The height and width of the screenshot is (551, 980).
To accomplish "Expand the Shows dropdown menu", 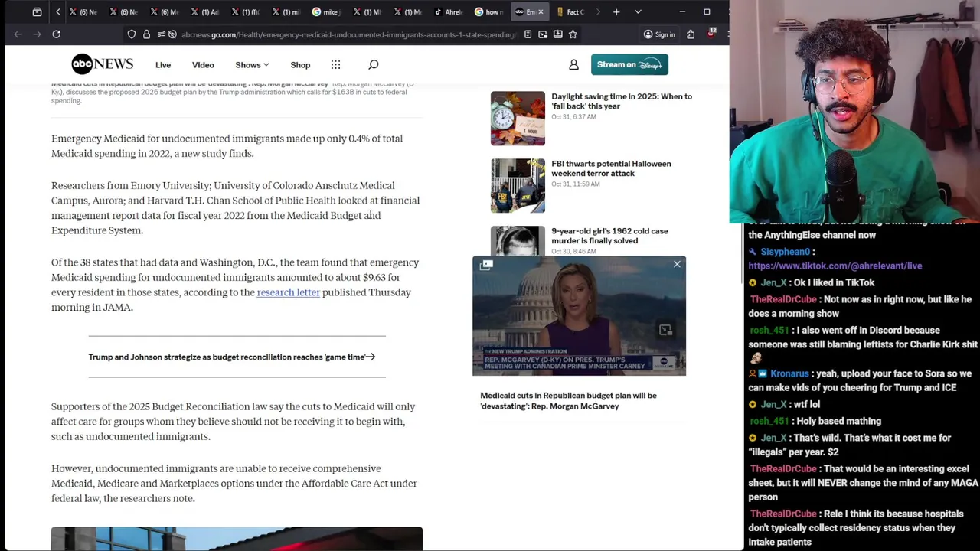I will 252,65.
